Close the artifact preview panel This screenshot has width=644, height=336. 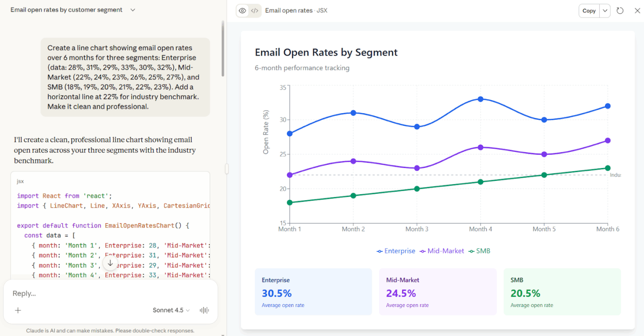pyautogui.click(x=637, y=11)
